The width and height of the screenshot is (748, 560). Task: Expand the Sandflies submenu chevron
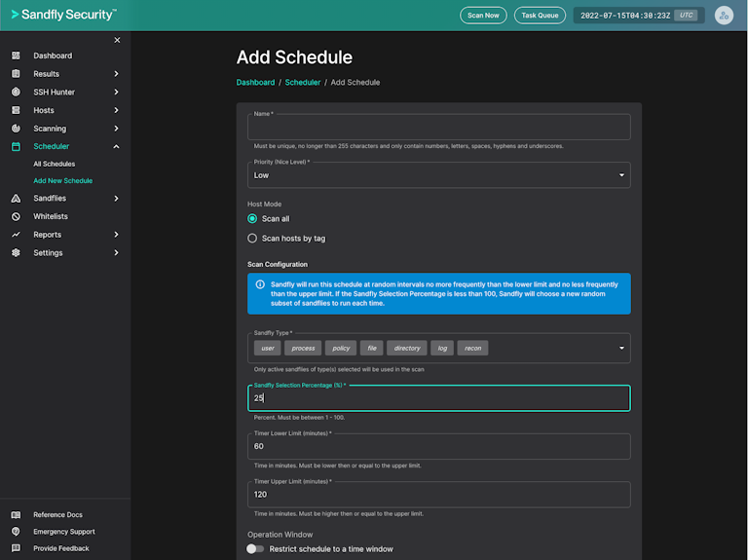[116, 198]
